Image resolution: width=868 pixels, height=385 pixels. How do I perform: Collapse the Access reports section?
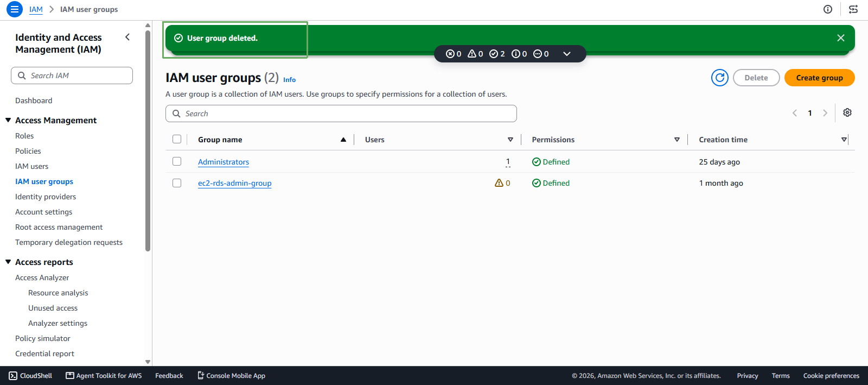8,262
